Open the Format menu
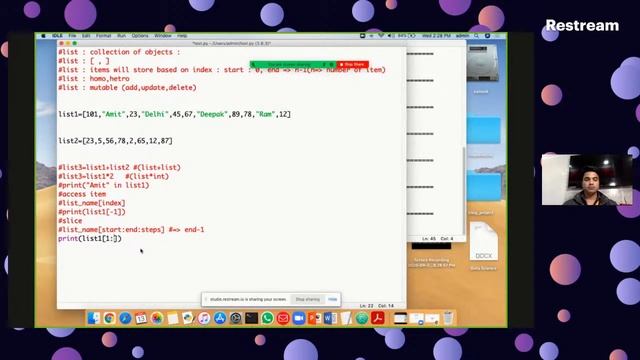The height and width of the screenshot is (360, 640). (x=104, y=36)
